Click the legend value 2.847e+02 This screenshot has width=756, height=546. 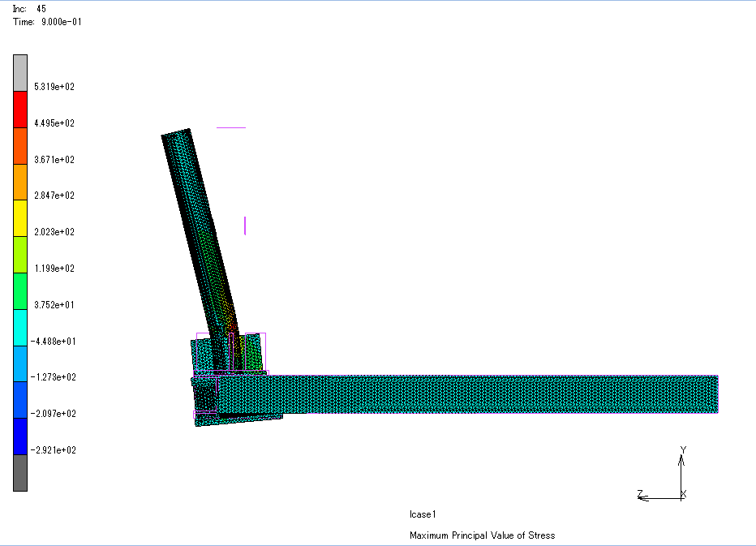click(54, 196)
